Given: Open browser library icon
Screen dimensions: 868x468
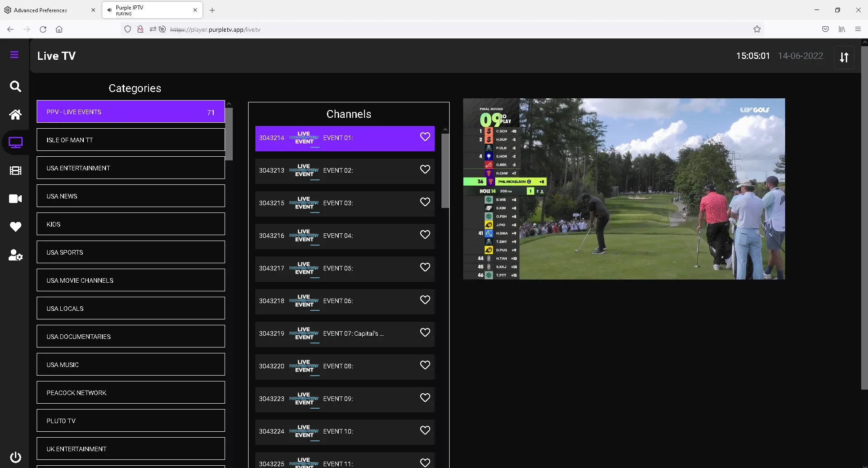Looking at the screenshot, I should tap(842, 29).
